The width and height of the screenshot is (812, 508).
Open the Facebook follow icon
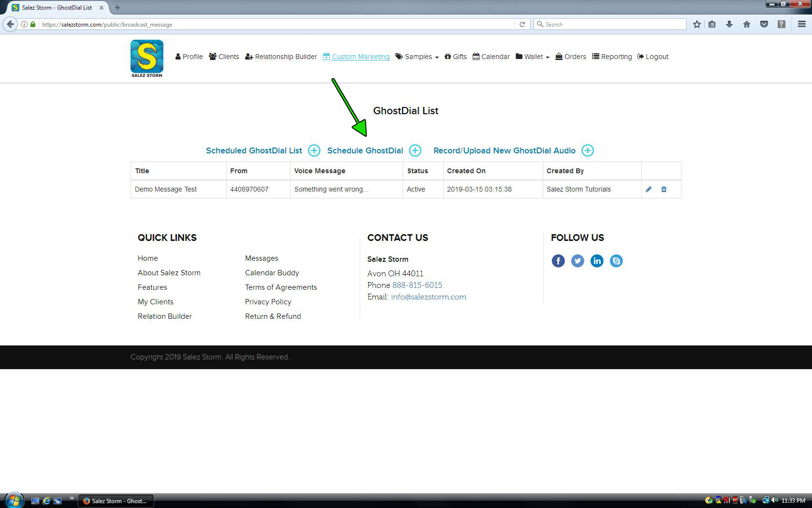(x=558, y=261)
